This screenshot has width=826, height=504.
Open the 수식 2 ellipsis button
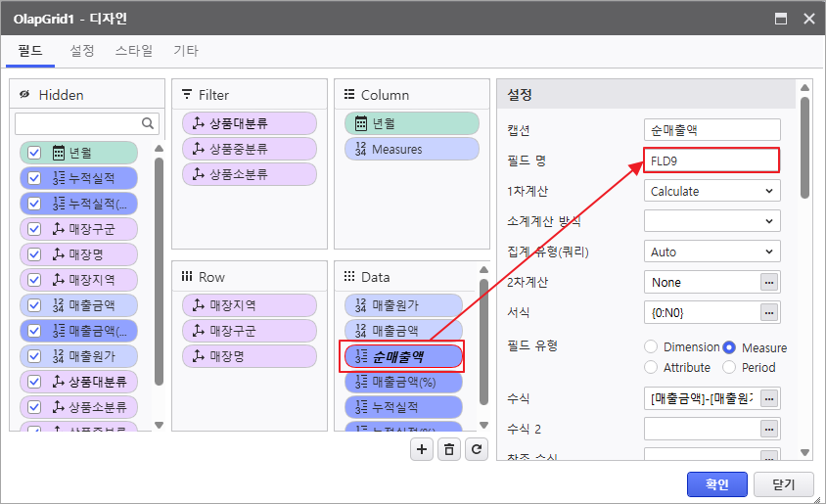click(x=770, y=429)
